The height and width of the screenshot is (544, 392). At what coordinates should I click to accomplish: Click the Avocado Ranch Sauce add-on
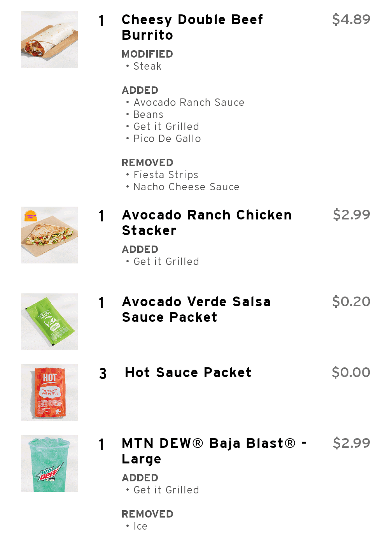pos(189,103)
